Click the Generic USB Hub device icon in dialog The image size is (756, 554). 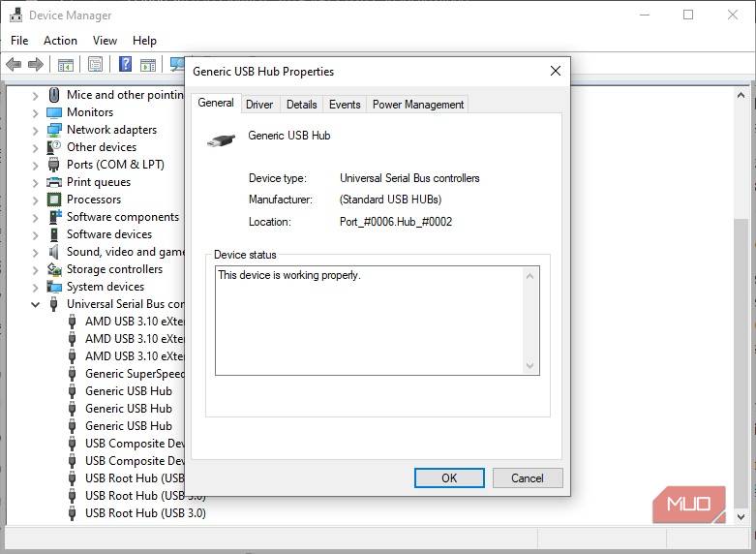coord(221,140)
